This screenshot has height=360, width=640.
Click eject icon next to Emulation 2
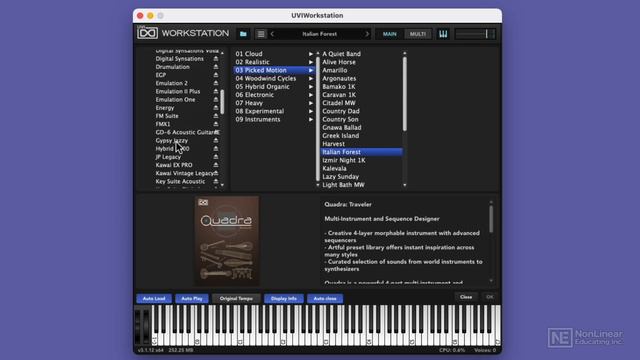216,83
